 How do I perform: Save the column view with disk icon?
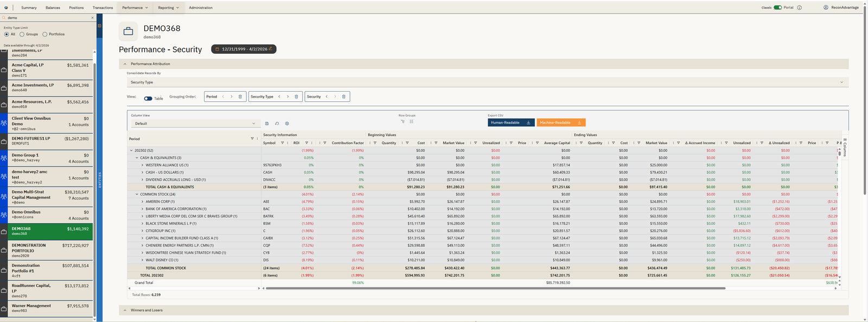[x=267, y=124]
